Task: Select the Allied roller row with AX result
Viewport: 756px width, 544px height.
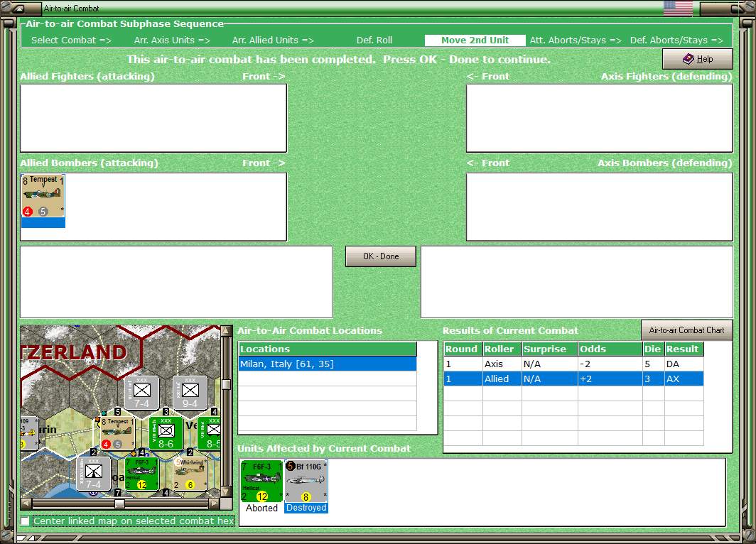Action: click(x=574, y=379)
